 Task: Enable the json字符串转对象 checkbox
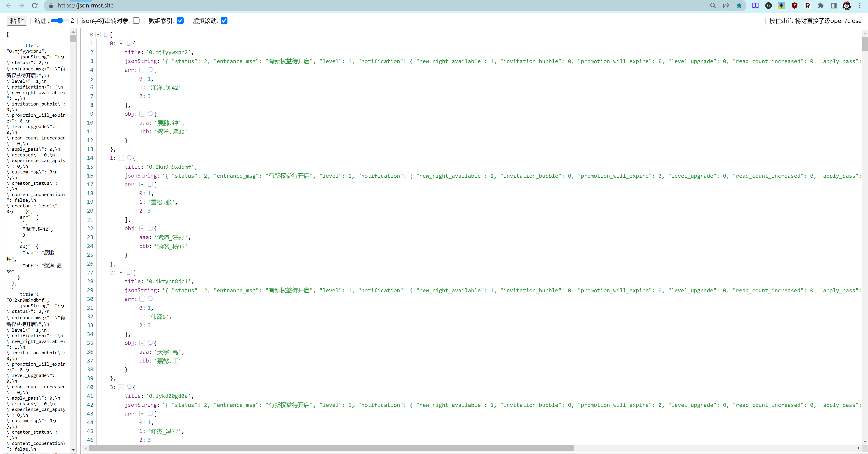pos(136,21)
